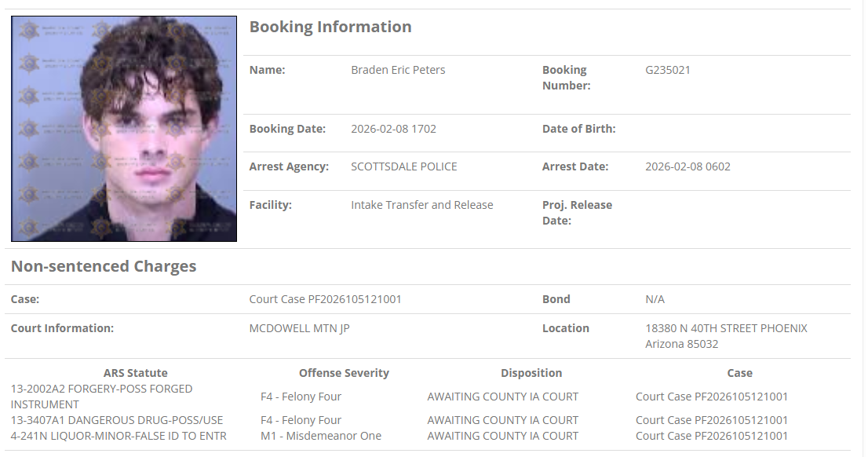The image size is (868, 457).
Task: Click the Offense Severity column header
Action: coord(344,373)
